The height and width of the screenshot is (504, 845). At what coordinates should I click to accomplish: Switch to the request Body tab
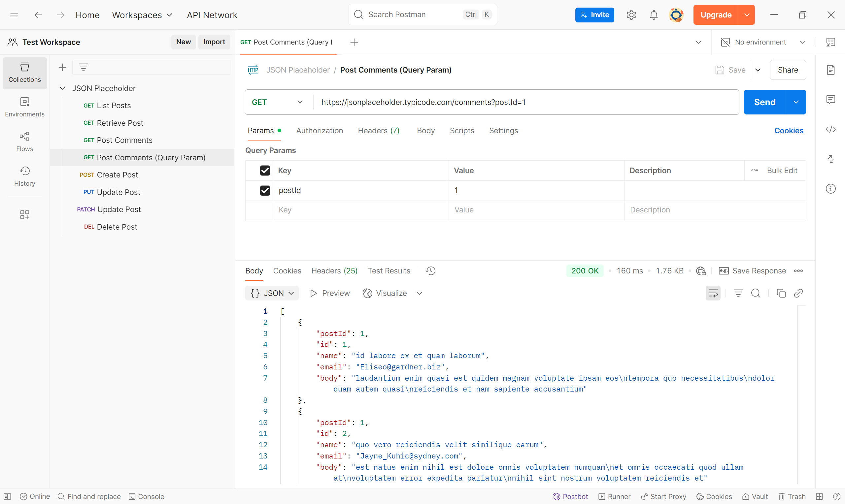coord(426,131)
